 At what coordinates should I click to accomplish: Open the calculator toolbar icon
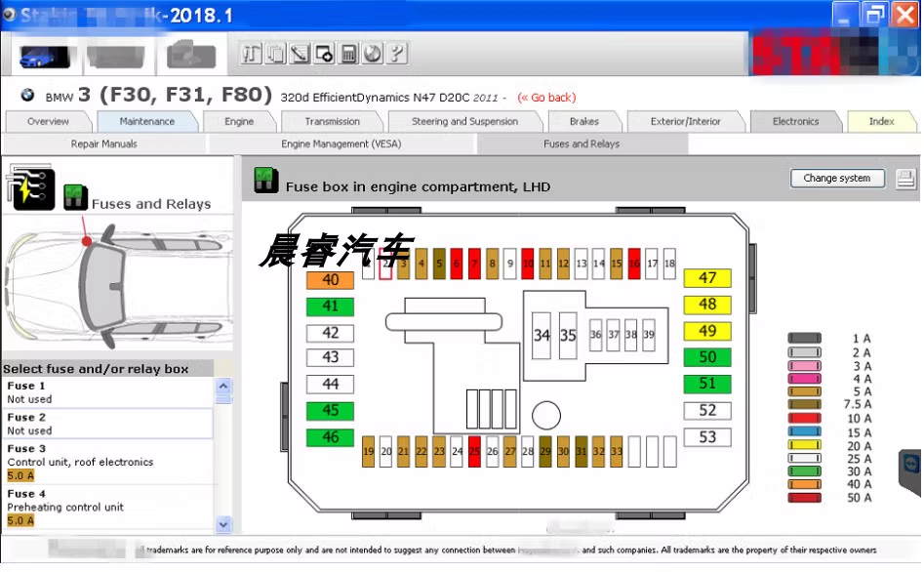pyautogui.click(x=348, y=54)
